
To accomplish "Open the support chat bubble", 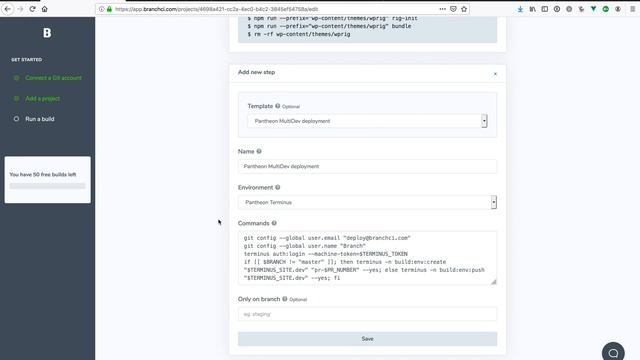I will click(x=613, y=352).
